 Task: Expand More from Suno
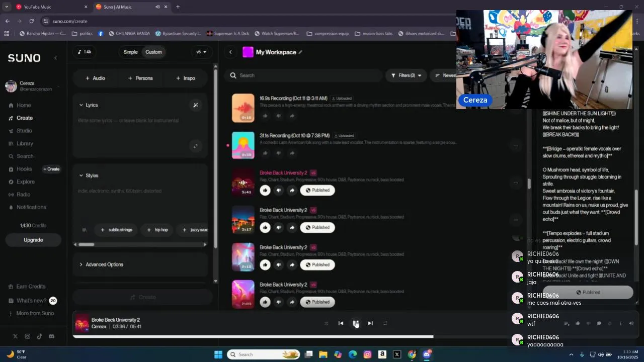click(x=31, y=313)
